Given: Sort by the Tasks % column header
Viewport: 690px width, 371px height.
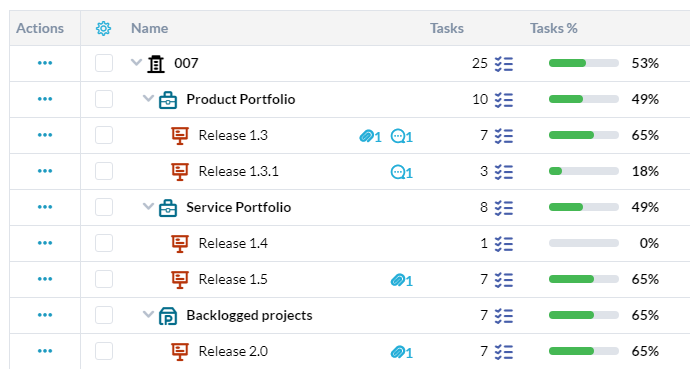Looking at the screenshot, I should pyautogui.click(x=554, y=28).
